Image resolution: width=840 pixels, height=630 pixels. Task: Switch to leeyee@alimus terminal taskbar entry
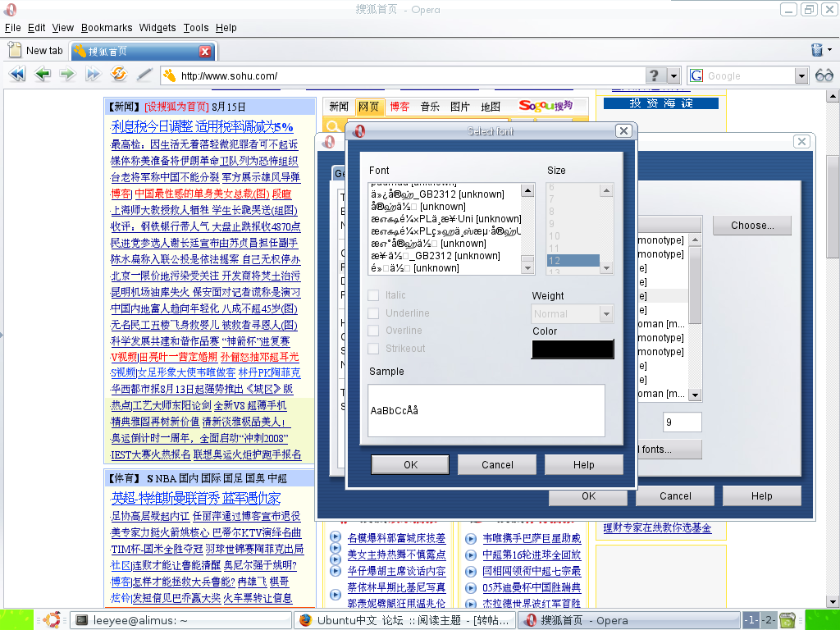click(x=180, y=620)
